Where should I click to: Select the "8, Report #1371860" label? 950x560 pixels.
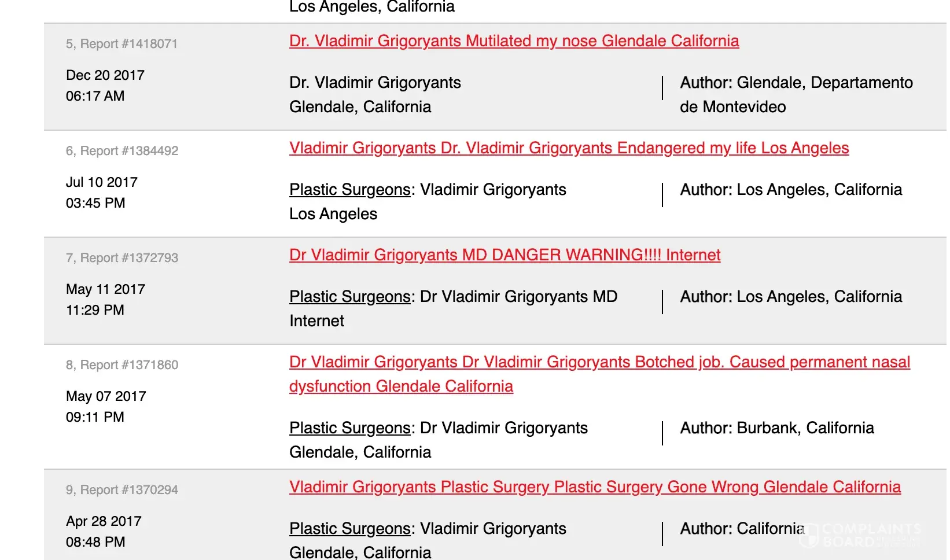(x=121, y=365)
